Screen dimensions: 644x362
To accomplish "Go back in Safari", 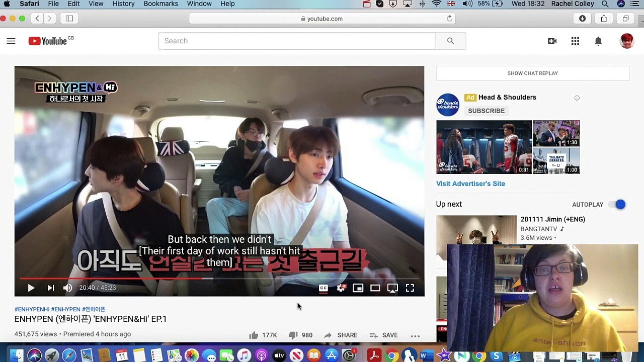I will (37, 19).
